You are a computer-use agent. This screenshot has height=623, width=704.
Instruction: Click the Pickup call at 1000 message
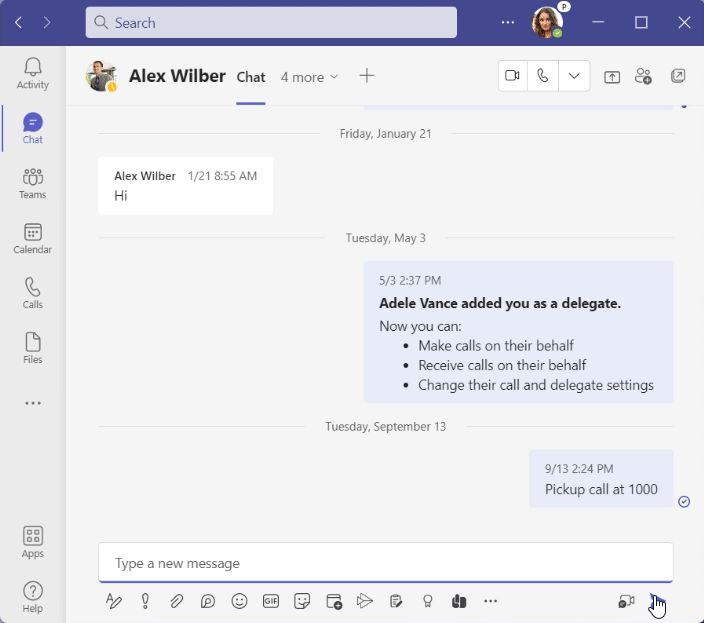pyautogui.click(x=601, y=478)
